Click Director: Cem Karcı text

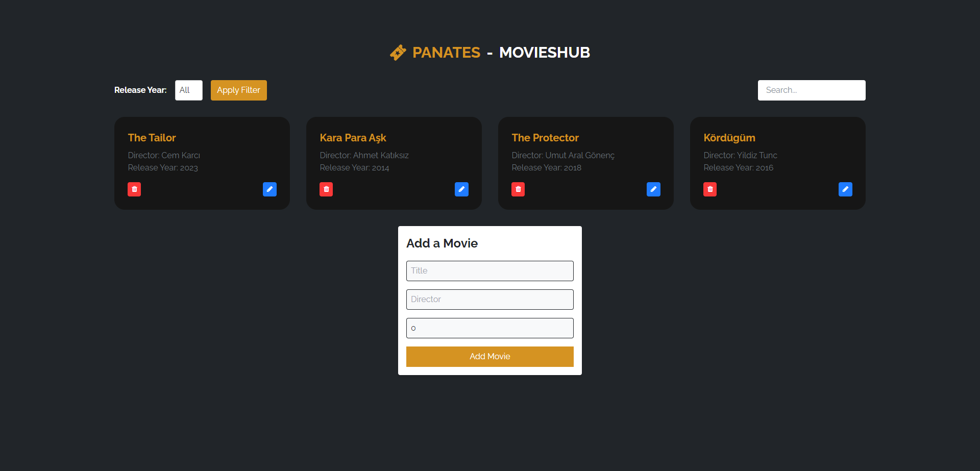[x=164, y=155]
